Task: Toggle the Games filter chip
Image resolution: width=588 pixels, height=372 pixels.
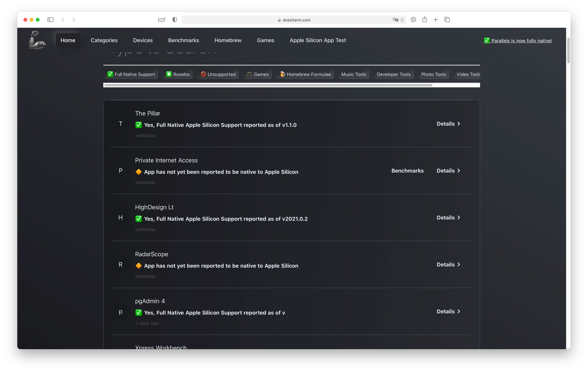Action: (257, 74)
